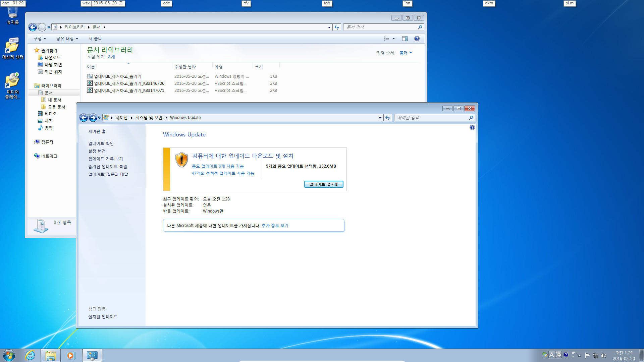Expand the 시스템 및 보안 breadcrumb arrow

(166, 118)
